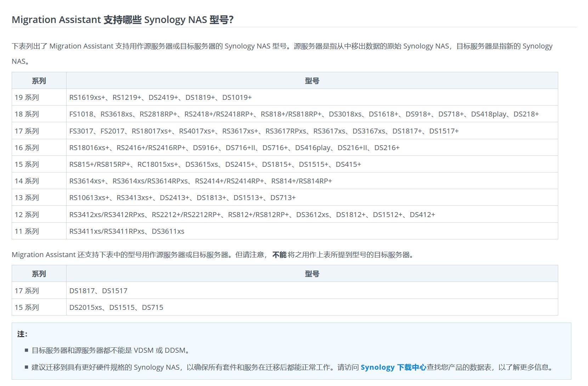Click the model list starting with RS1619xs+
This screenshot has height=386, width=588.
(x=312, y=97)
